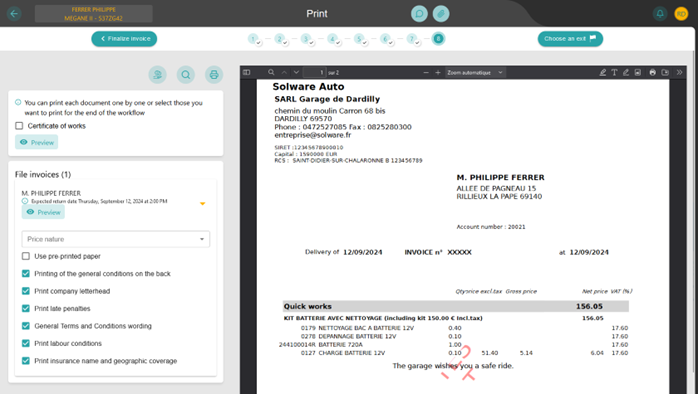The width and height of the screenshot is (698, 394).
Task: Click the round signature icon in left panel
Action: [158, 75]
